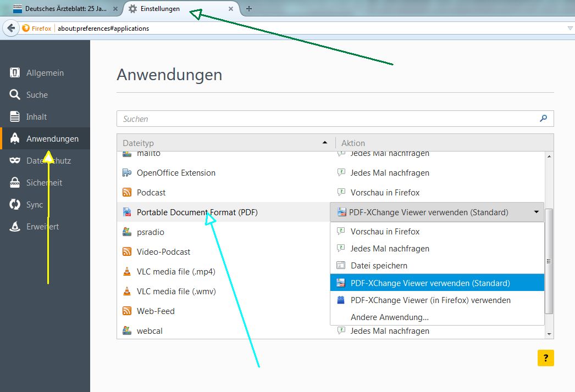Close the Deutsches Ärzteblatt tab
The width and height of the screenshot is (575, 392).
[x=115, y=9]
